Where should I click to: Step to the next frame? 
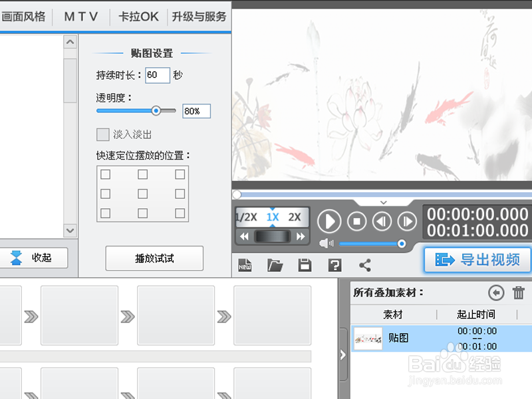click(407, 221)
